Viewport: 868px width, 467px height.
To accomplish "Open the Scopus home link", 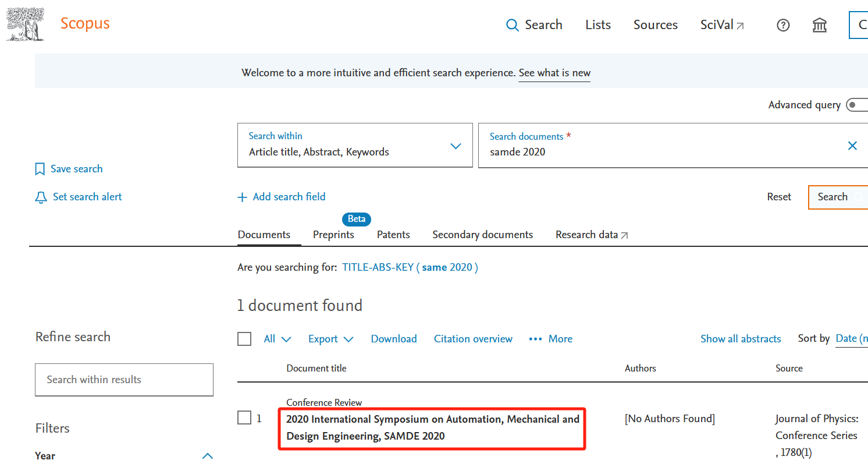I will pos(85,24).
